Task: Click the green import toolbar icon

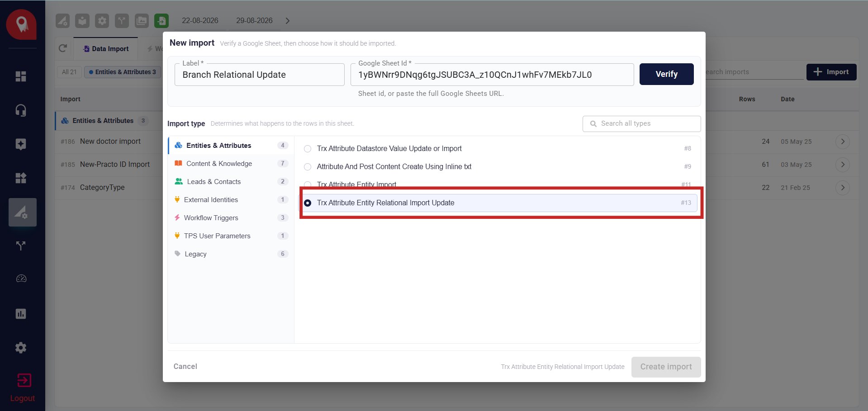Action: (161, 21)
